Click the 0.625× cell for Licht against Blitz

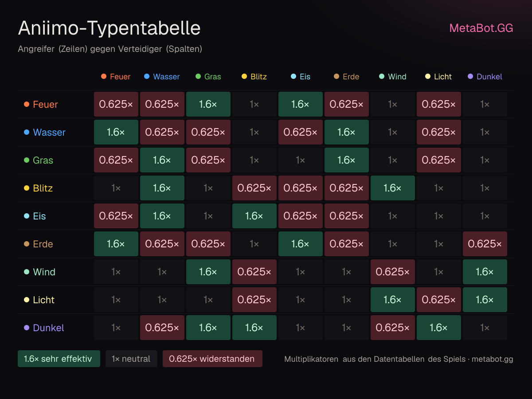point(254,300)
